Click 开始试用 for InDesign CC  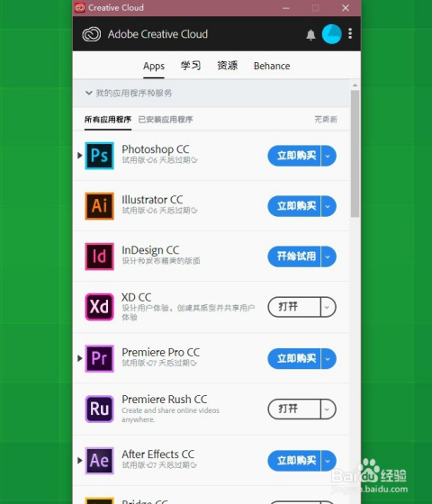(294, 256)
